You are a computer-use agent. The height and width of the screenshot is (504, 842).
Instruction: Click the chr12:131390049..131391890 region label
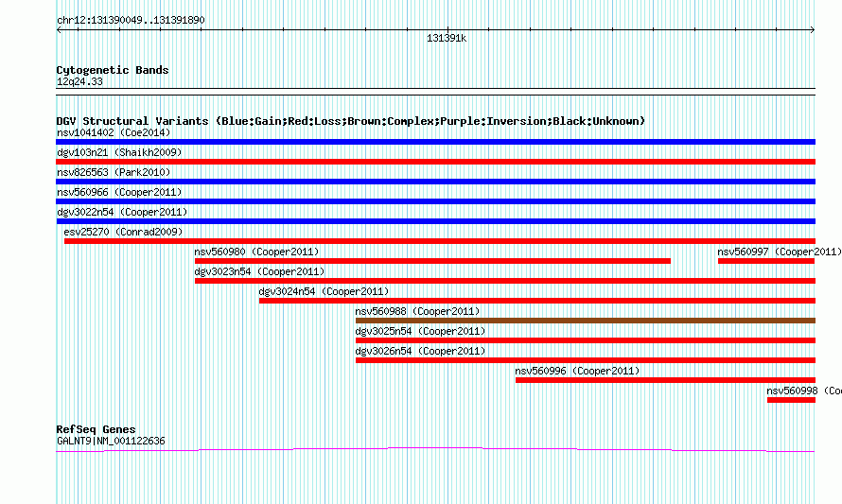(131, 21)
